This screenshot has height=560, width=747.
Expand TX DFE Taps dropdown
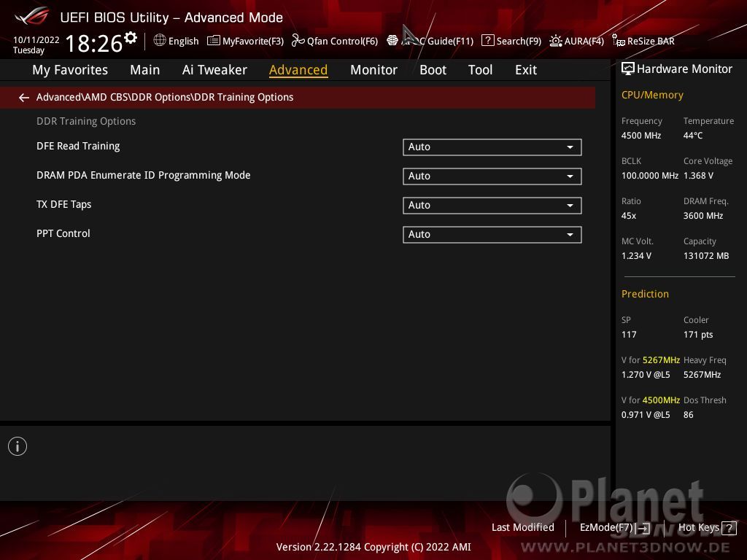coord(492,205)
